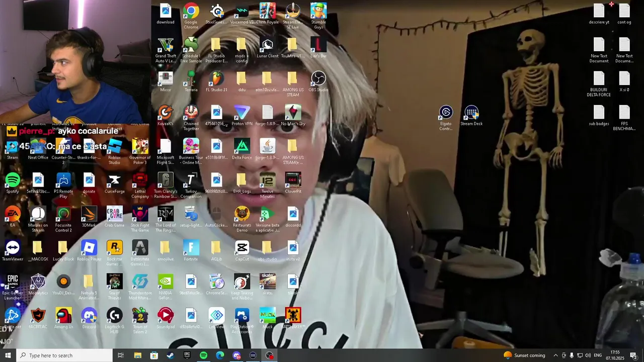Select the Governor of Poker 3 icon

[x=140, y=151]
